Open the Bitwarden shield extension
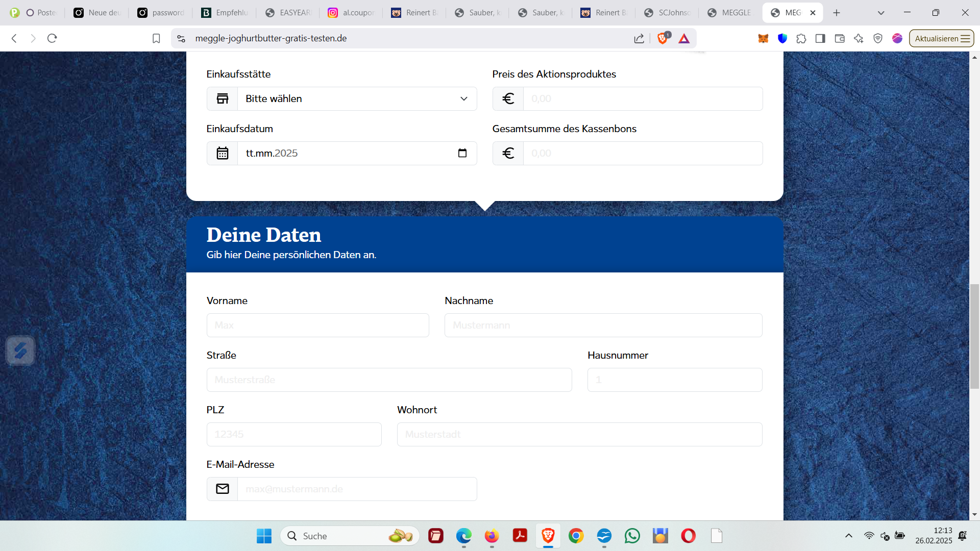 pyautogui.click(x=782, y=38)
